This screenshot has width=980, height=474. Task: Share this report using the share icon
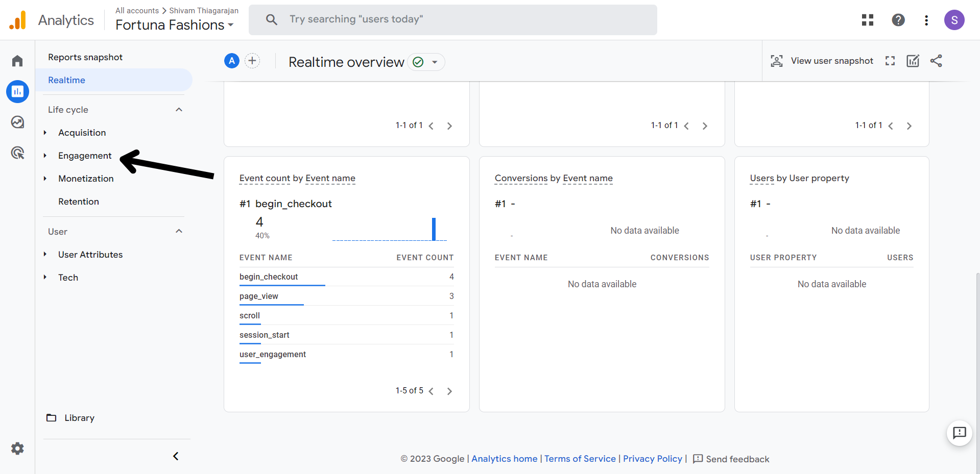tap(936, 61)
